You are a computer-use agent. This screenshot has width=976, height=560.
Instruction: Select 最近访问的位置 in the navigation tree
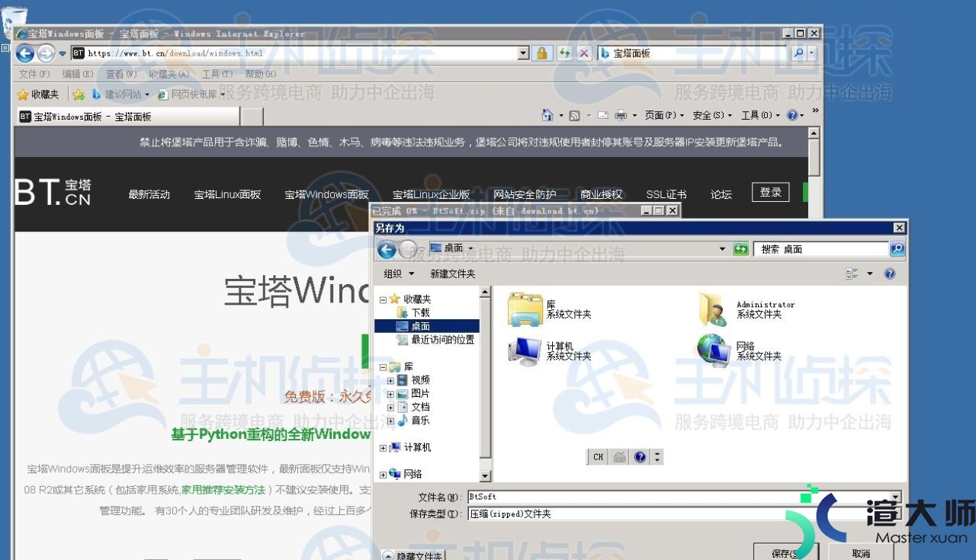435,340
